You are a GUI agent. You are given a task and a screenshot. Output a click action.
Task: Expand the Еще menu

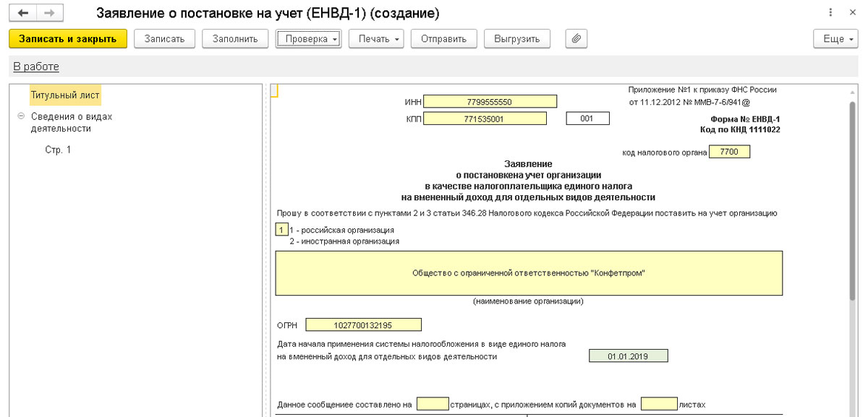pyautogui.click(x=838, y=38)
